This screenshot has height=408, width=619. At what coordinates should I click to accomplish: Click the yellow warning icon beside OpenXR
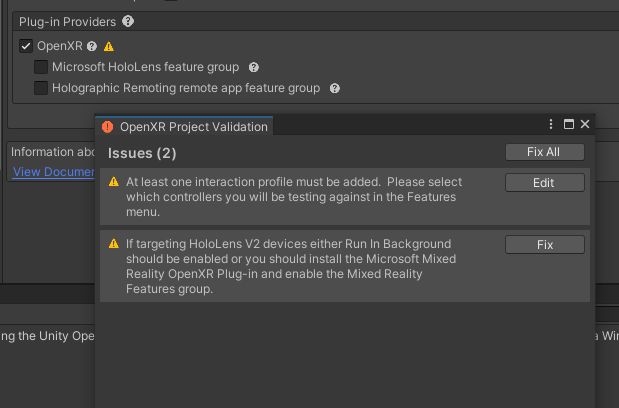coord(109,47)
